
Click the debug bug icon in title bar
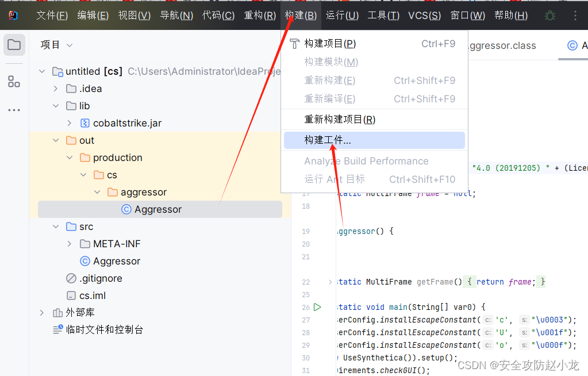549,16
